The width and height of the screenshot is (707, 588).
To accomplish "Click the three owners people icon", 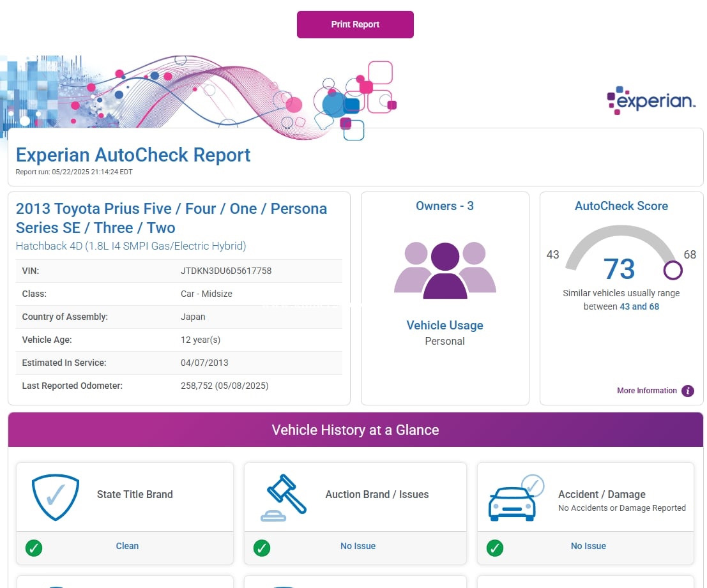I will tap(445, 270).
